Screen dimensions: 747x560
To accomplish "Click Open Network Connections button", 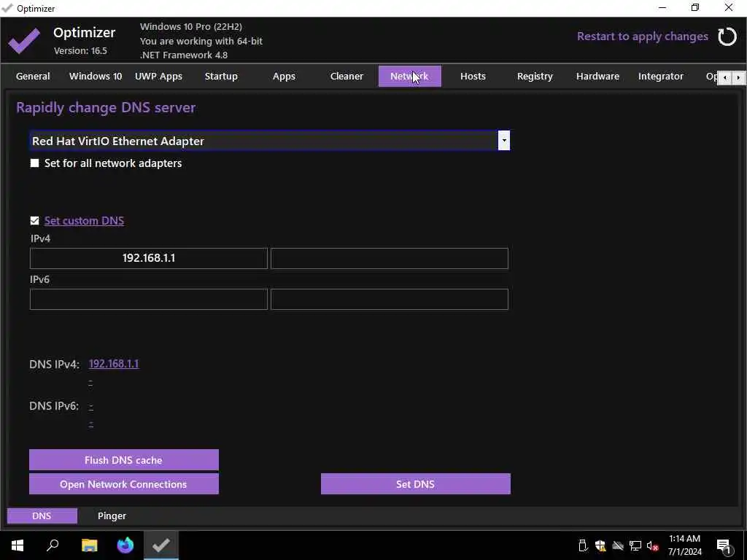I will pyautogui.click(x=124, y=484).
